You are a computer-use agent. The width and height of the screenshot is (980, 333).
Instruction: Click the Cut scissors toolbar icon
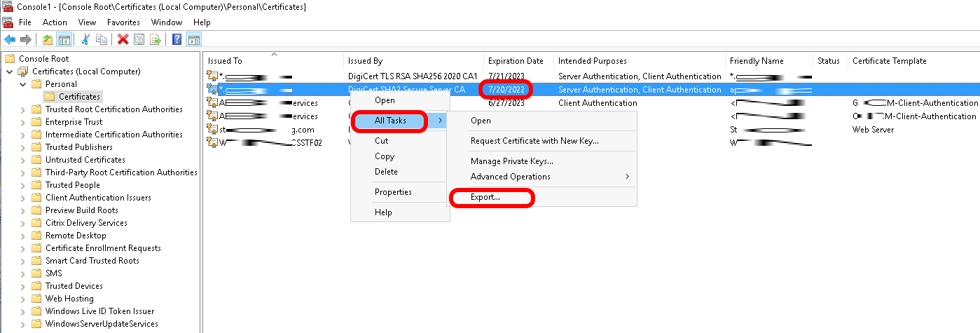pyautogui.click(x=85, y=40)
